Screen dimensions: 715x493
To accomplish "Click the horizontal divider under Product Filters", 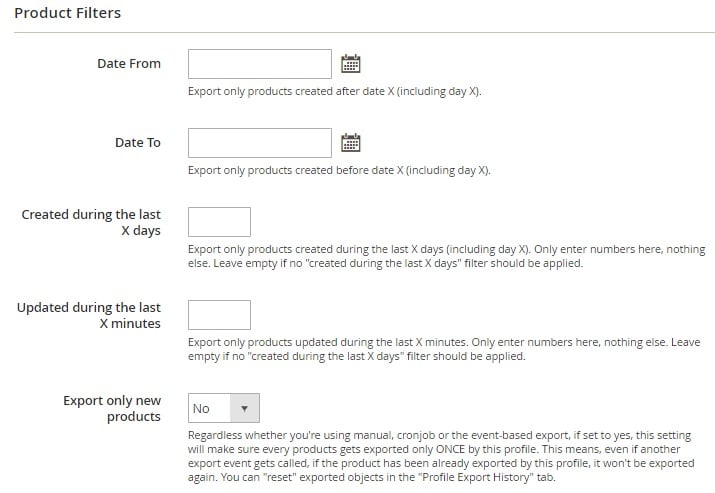I will [364, 32].
